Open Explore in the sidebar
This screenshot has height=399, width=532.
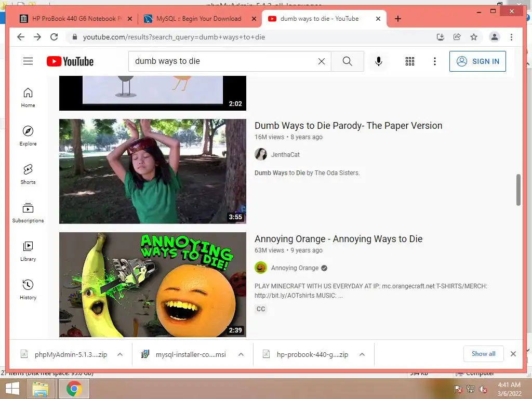pyautogui.click(x=28, y=136)
